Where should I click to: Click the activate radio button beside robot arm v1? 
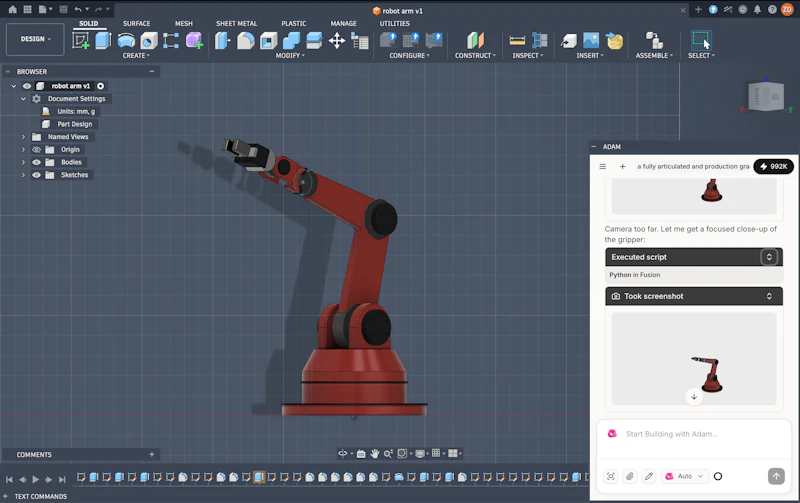tap(101, 86)
